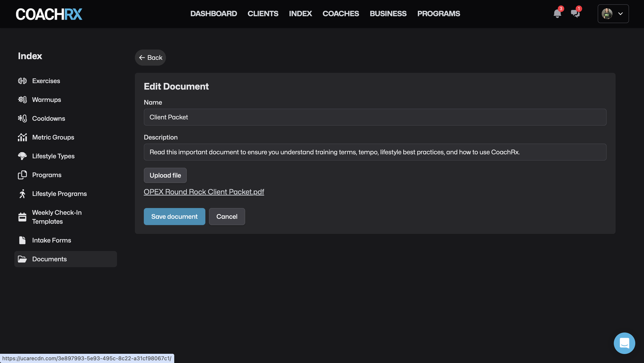Click the Lifestyle Types broccoli icon
The width and height of the screenshot is (644, 363).
click(22, 156)
